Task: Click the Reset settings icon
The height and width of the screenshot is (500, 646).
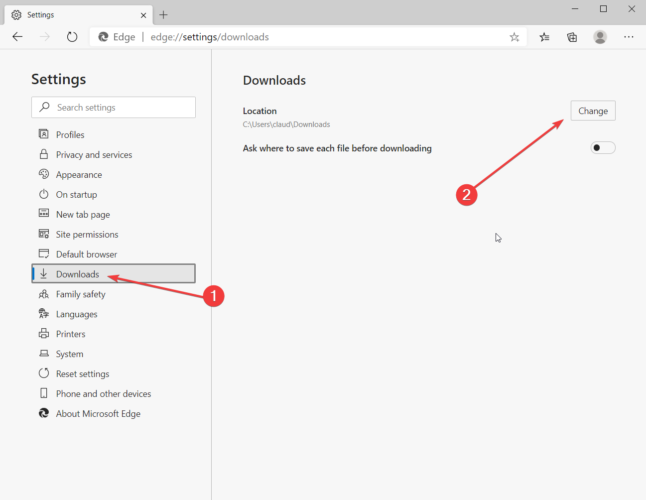Action: tap(44, 373)
